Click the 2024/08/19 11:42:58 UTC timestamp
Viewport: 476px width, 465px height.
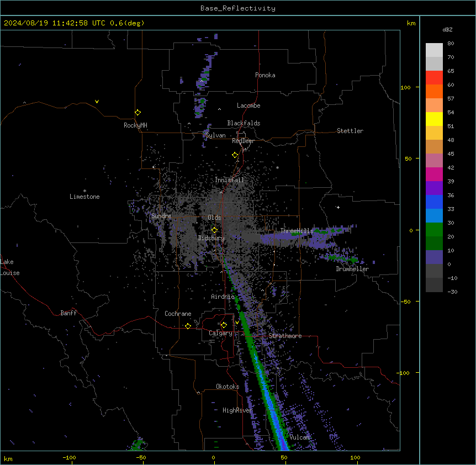click(55, 23)
